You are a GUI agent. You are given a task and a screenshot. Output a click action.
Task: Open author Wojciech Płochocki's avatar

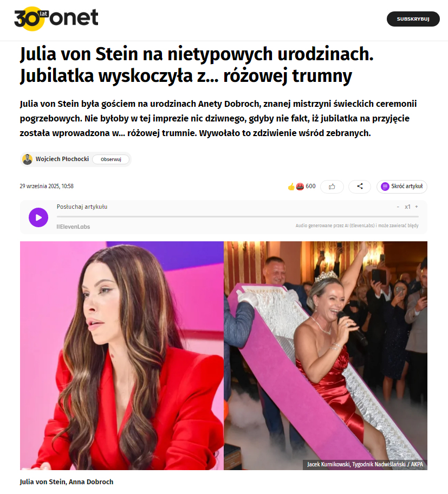(x=28, y=159)
